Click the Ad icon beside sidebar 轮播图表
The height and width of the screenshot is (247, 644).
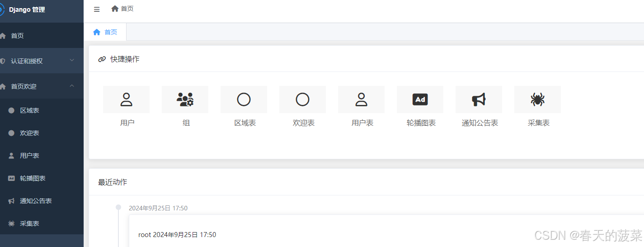pyautogui.click(x=11, y=178)
